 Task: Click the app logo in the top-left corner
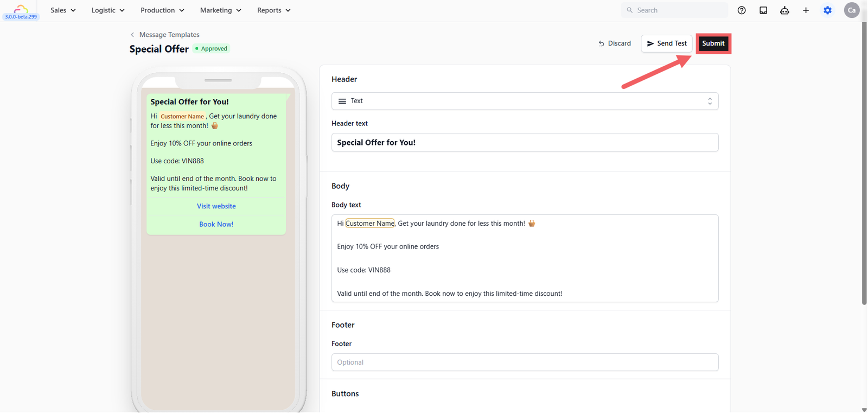(21, 10)
